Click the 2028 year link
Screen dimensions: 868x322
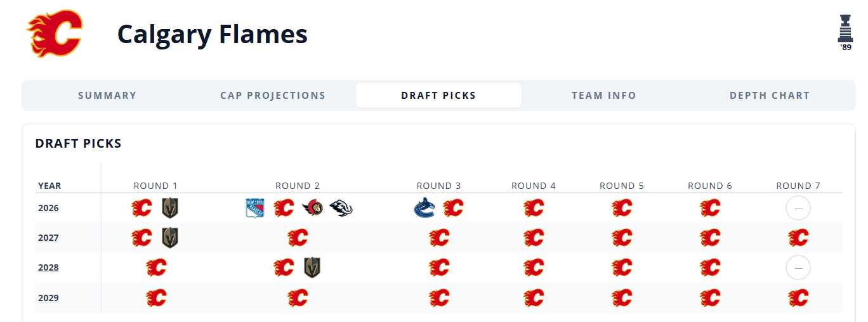tap(48, 267)
